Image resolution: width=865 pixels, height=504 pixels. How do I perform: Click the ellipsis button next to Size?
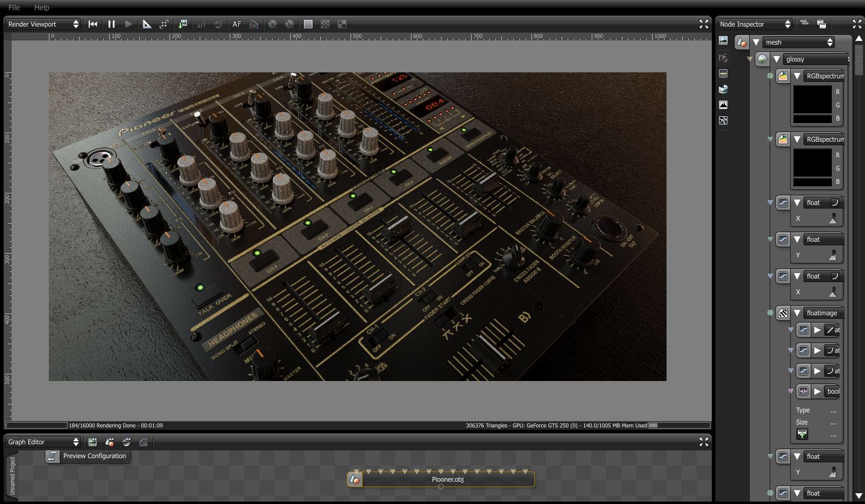834,422
